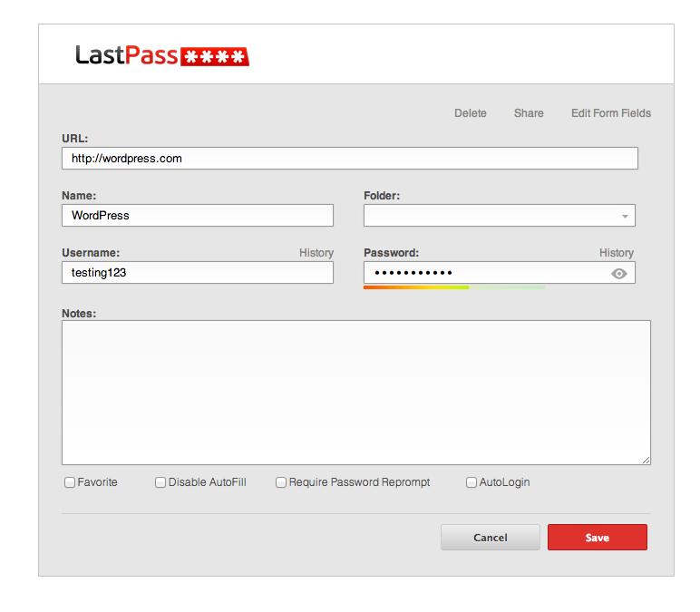View Username History
The height and width of the screenshot is (612, 700).
click(316, 253)
